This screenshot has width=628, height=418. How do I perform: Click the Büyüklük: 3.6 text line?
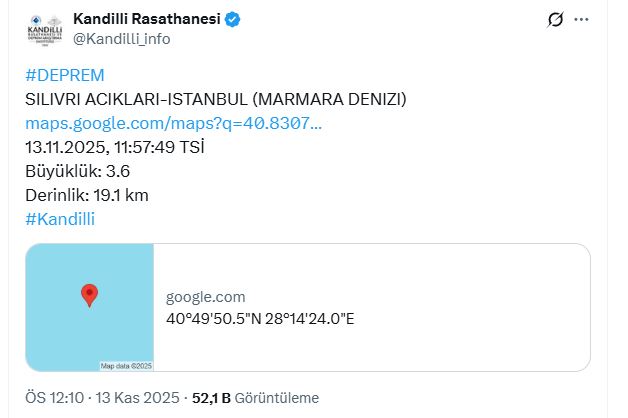77,171
